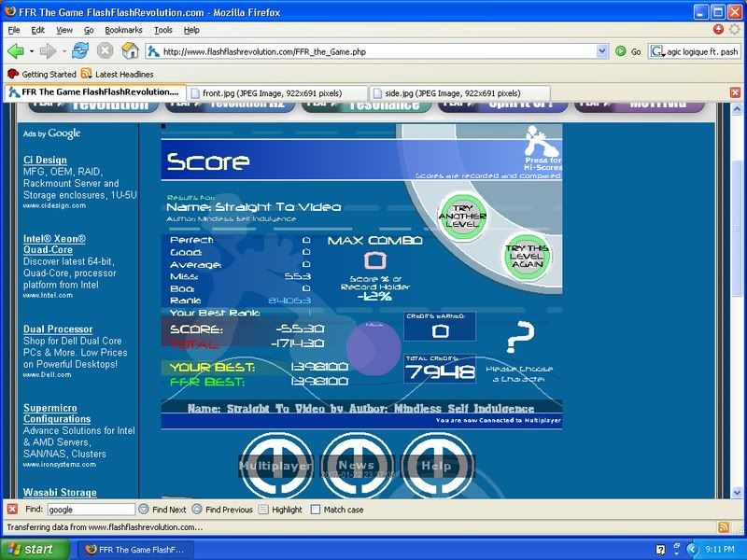This screenshot has height=560, width=747.
Task: Open the address bar URL history dropdown
Action: point(600,51)
